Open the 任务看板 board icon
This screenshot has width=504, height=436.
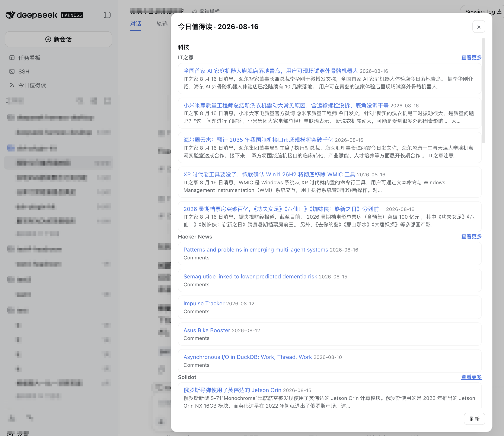[x=12, y=58]
